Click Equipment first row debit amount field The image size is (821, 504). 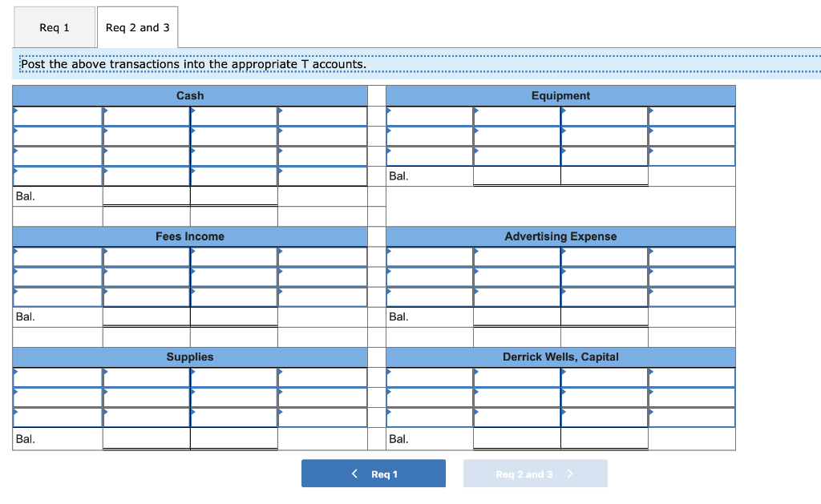pyautogui.click(x=517, y=116)
